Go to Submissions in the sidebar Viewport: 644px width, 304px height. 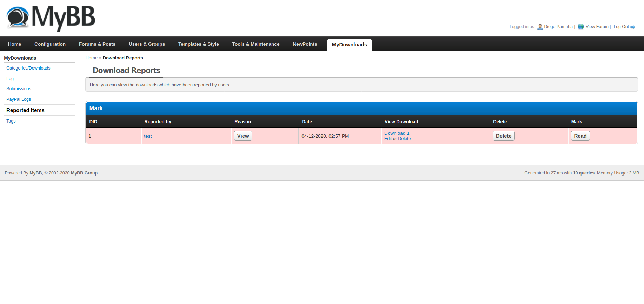point(19,89)
